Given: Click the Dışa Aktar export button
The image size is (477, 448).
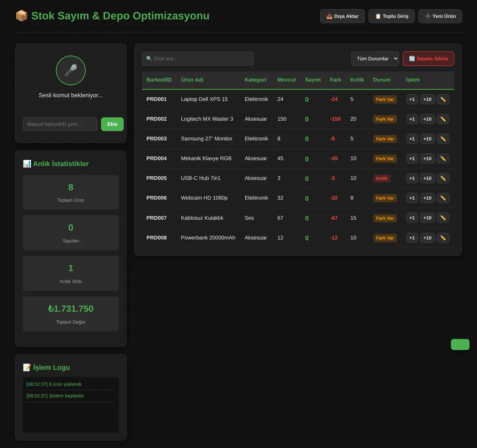Looking at the screenshot, I should (342, 16).
